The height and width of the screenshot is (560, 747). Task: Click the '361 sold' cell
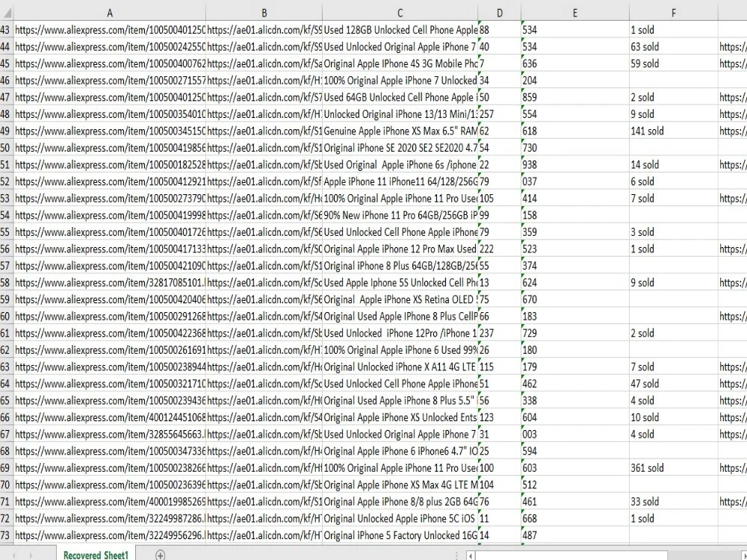point(674,467)
